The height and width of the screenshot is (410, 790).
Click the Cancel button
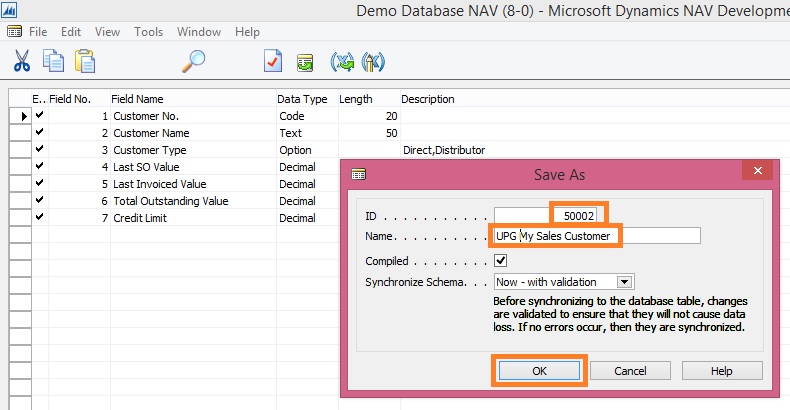point(630,370)
